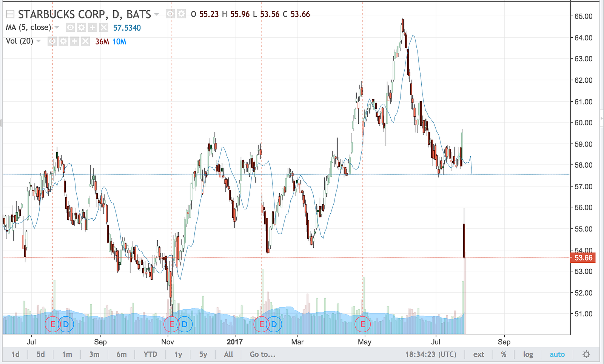
Task: Click the earnings E marker near November
Action: pyautogui.click(x=171, y=324)
